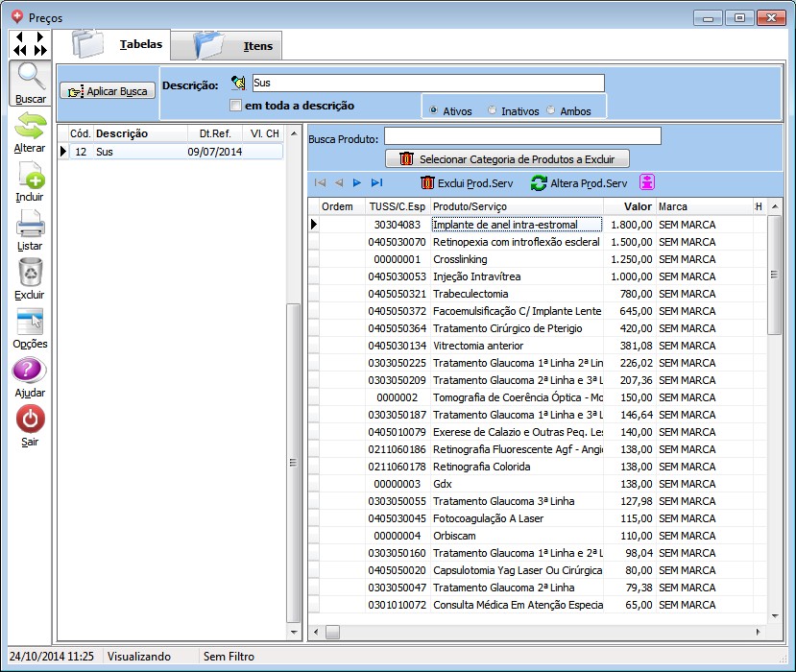796x672 pixels.
Task: Click the Alterar green arrows icon
Action: (30, 128)
